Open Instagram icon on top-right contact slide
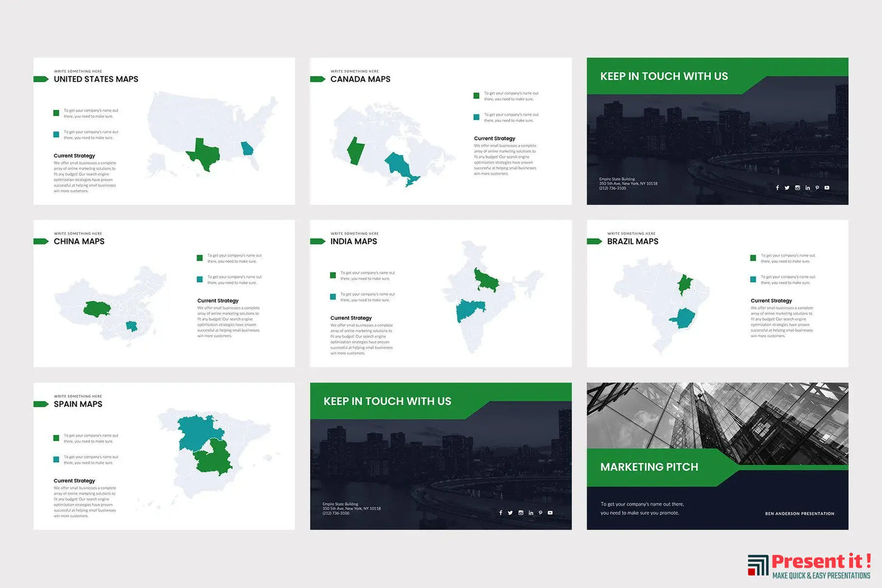 click(797, 188)
